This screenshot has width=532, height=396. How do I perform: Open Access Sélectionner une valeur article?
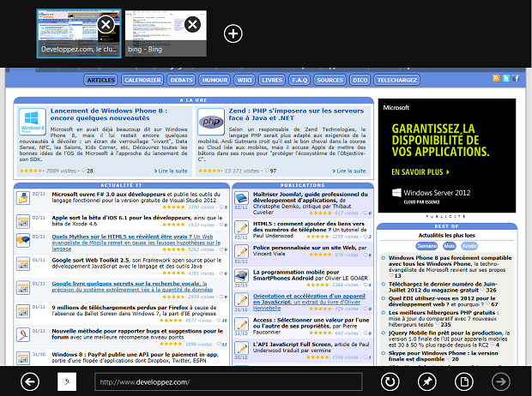[x=311, y=326]
